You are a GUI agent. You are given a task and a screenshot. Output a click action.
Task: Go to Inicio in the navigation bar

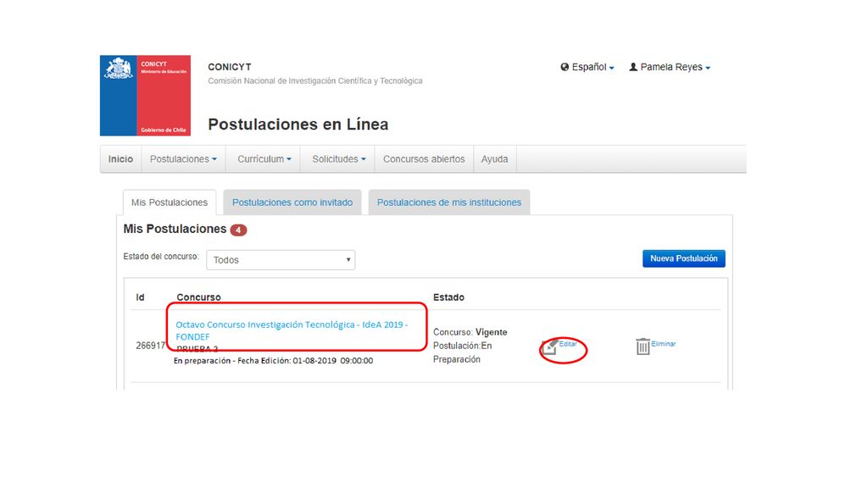click(120, 158)
